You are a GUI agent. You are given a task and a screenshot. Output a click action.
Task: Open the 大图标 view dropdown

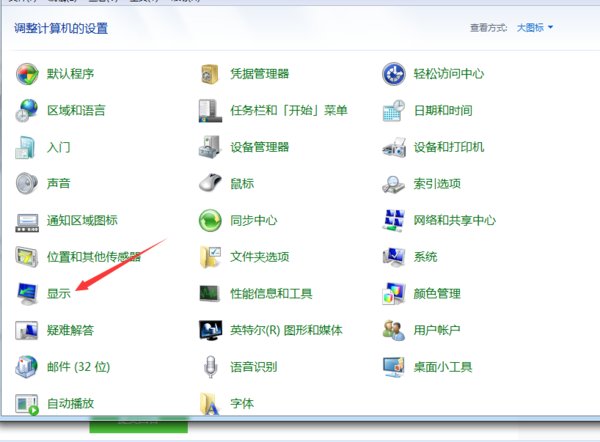(x=535, y=28)
